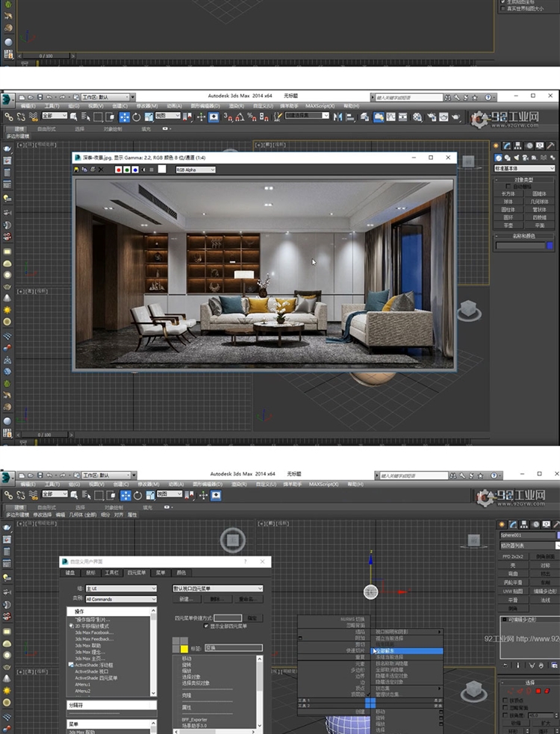This screenshot has height=734, width=560.
Task: Click the 新建 button in quad menu settings
Action: pyautogui.click(x=187, y=599)
